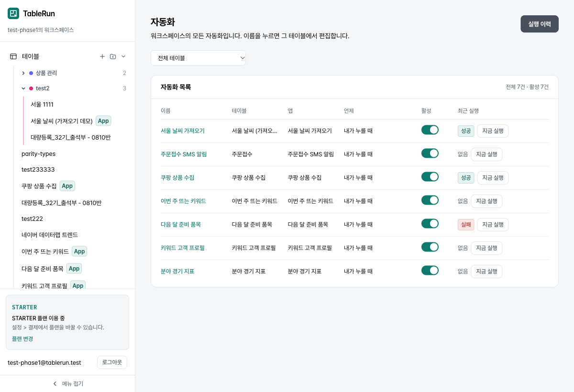Toggle 주문접수 SMS 알림 active switch
This screenshot has height=392, width=574.
[x=430, y=153]
